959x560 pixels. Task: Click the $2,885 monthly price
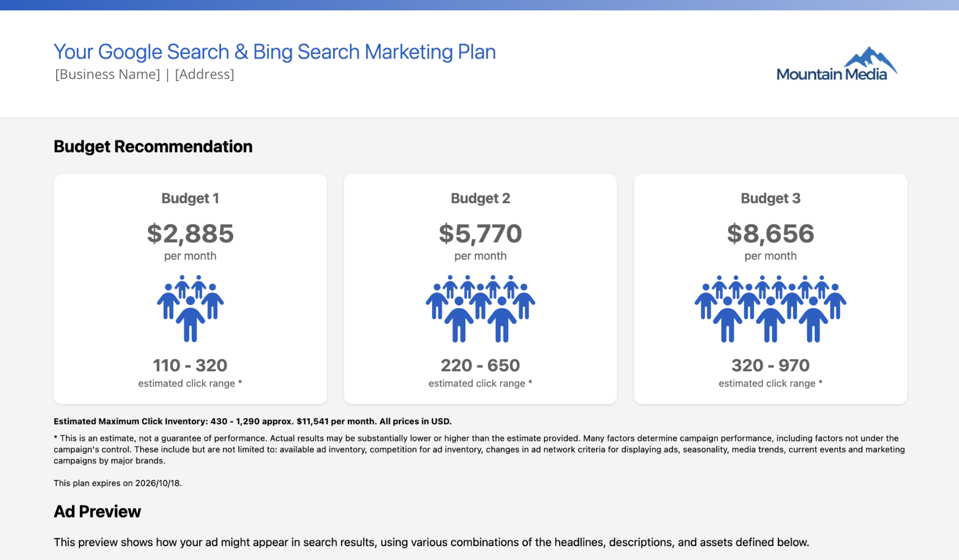pyautogui.click(x=190, y=234)
